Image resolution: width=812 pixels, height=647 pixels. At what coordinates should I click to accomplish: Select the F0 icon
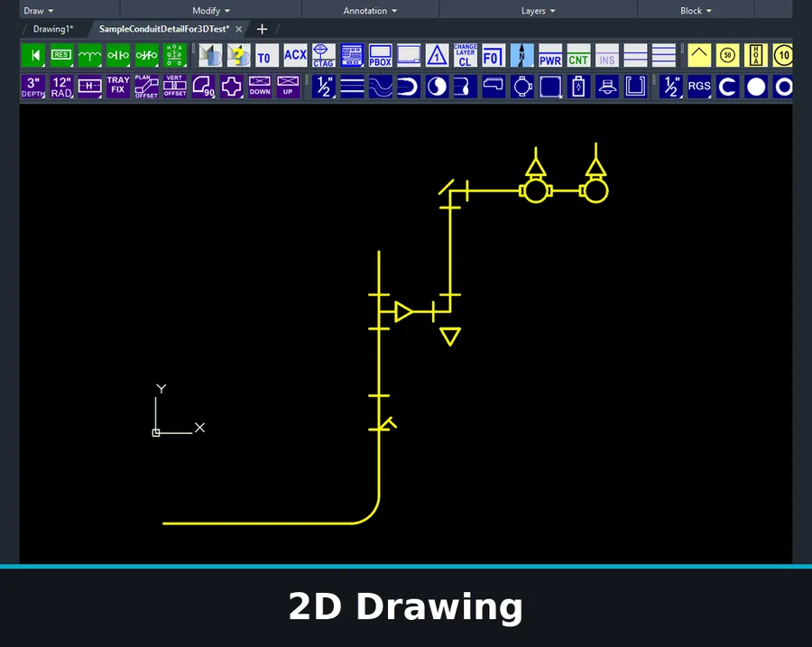point(494,55)
